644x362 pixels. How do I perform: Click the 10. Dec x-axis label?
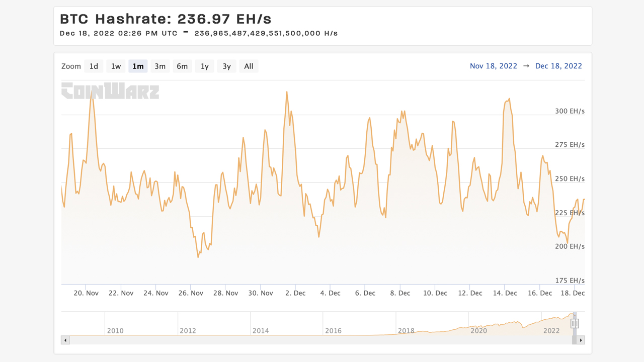point(435,293)
